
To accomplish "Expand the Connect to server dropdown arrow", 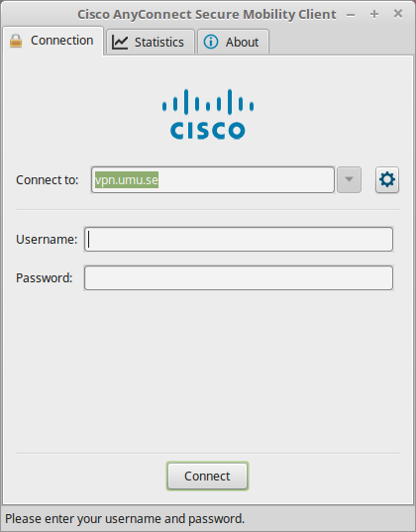I will coord(349,180).
